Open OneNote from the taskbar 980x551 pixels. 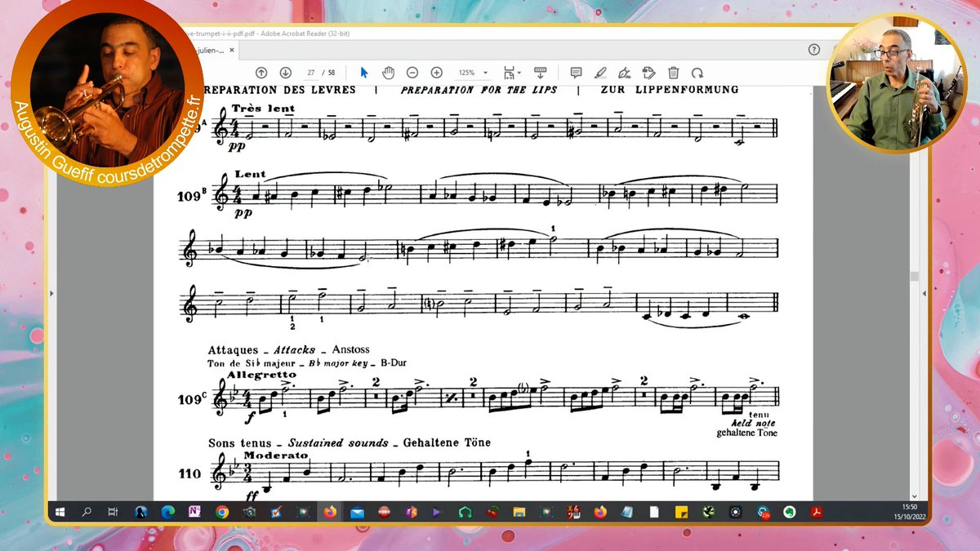click(x=194, y=512)
